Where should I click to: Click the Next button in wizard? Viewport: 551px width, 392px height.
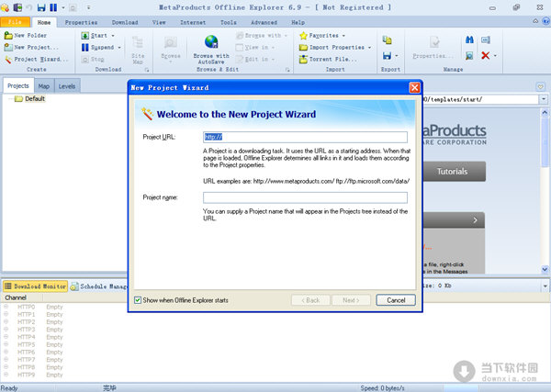(351, 300)
